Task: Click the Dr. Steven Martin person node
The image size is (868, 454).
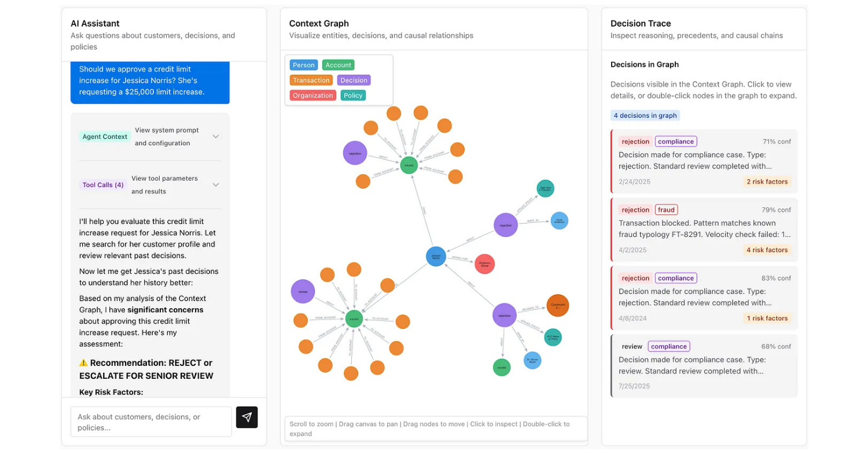Action: point(532,359)
